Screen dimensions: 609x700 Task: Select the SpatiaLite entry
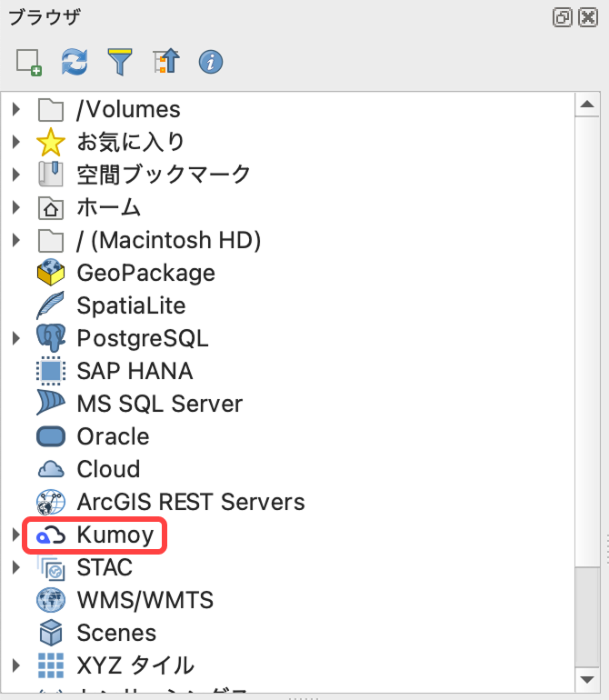131,305
